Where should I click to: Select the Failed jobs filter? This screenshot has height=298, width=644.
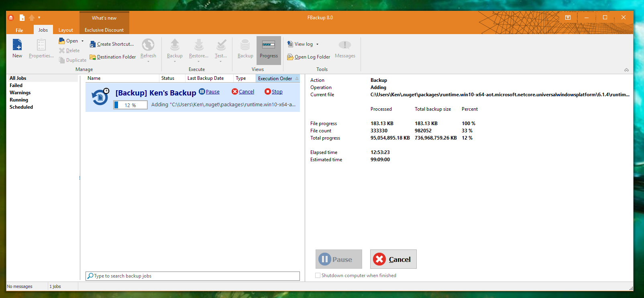tap(16, 85)
